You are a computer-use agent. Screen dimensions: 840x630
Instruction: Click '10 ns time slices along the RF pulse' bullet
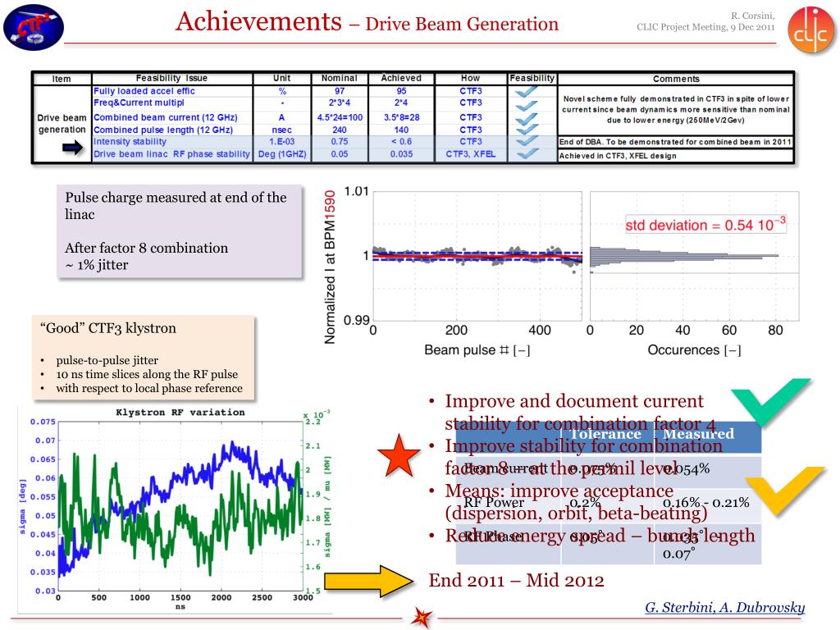click(x=147, y=374)
